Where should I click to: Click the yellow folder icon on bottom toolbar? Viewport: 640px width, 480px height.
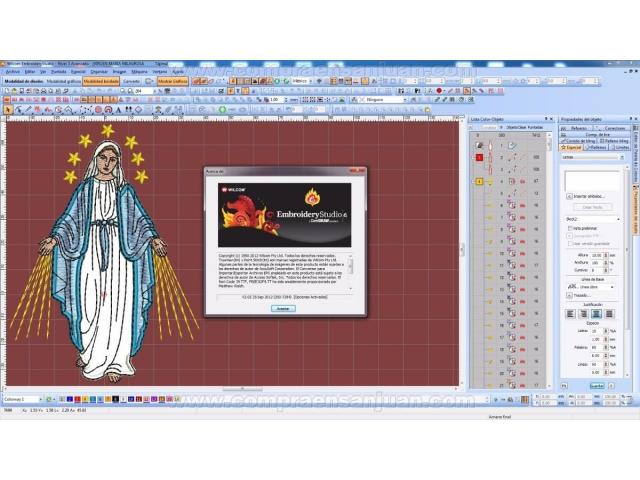[x=427, y=109]
